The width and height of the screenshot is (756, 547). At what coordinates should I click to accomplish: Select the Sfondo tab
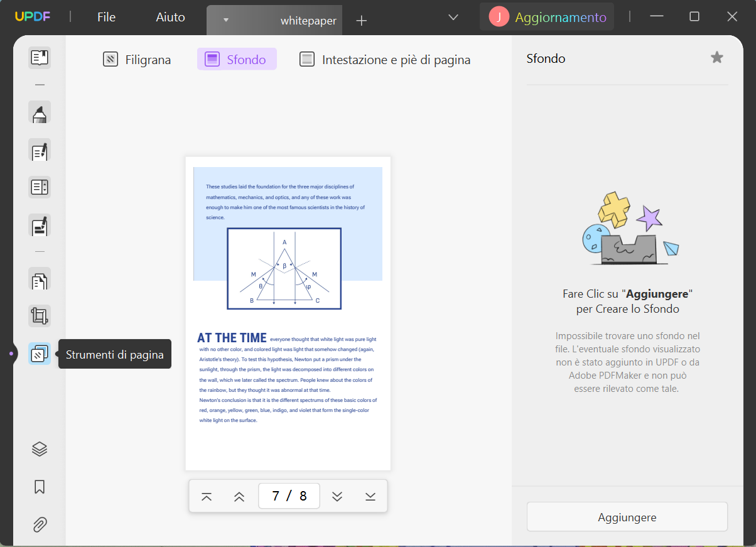(x=237, y=60)
